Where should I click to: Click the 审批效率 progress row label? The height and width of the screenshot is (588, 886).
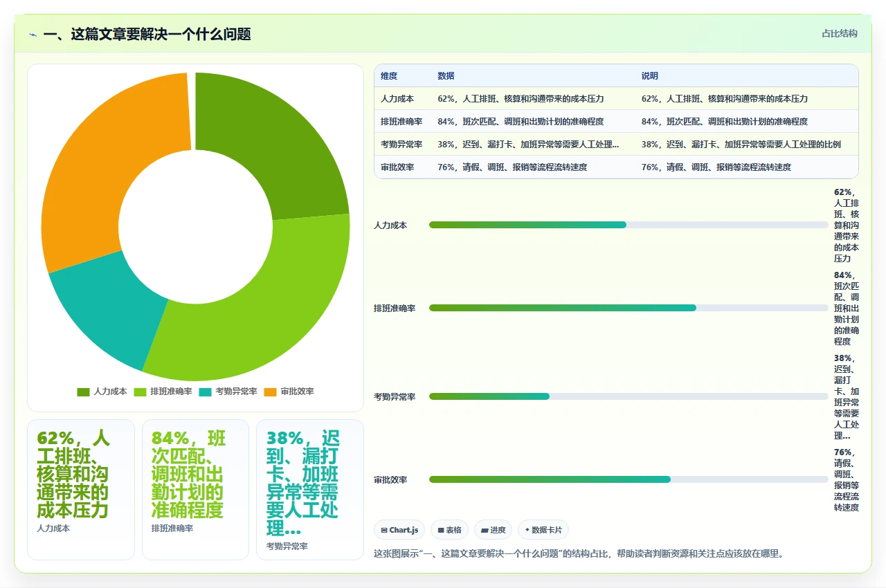(390, 480)
